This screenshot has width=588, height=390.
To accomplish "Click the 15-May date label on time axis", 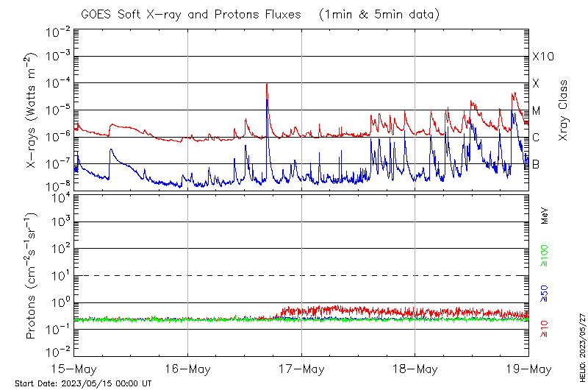I will [x=75, y=368].
